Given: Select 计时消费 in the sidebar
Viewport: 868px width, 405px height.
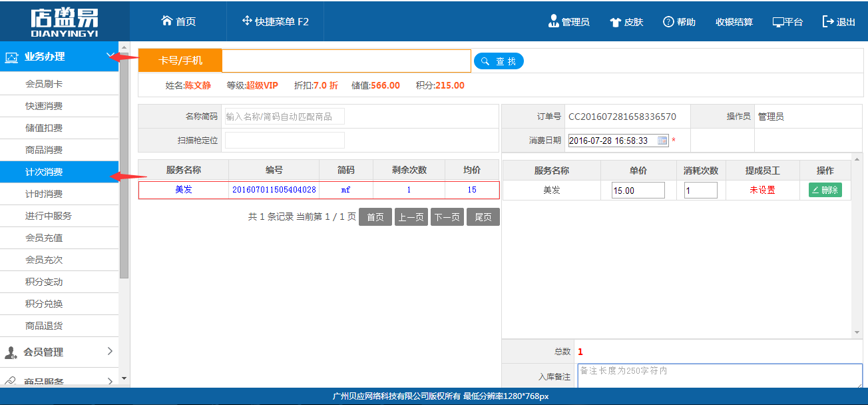Looking at the screenshot, I should point(59,194).
